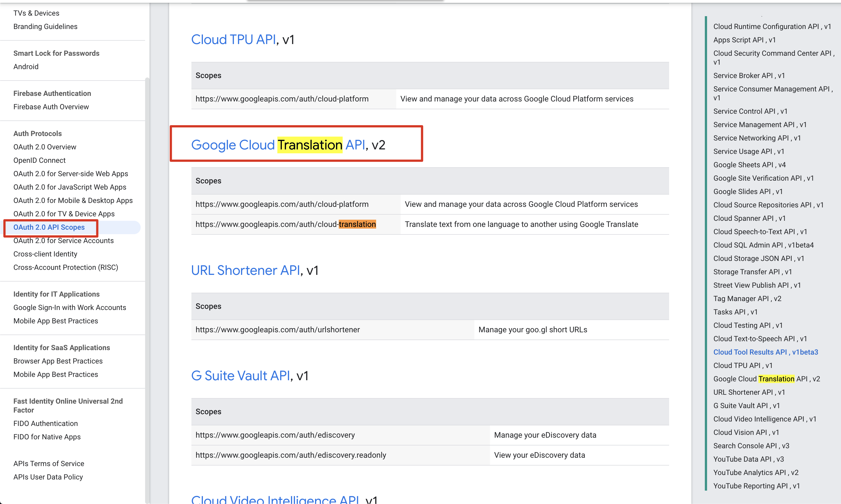Open OpenID Connect sidebar item
Image resolution: width=841 pixels, height=504 pixels.
pyautogui.click(x=39, y=160)
